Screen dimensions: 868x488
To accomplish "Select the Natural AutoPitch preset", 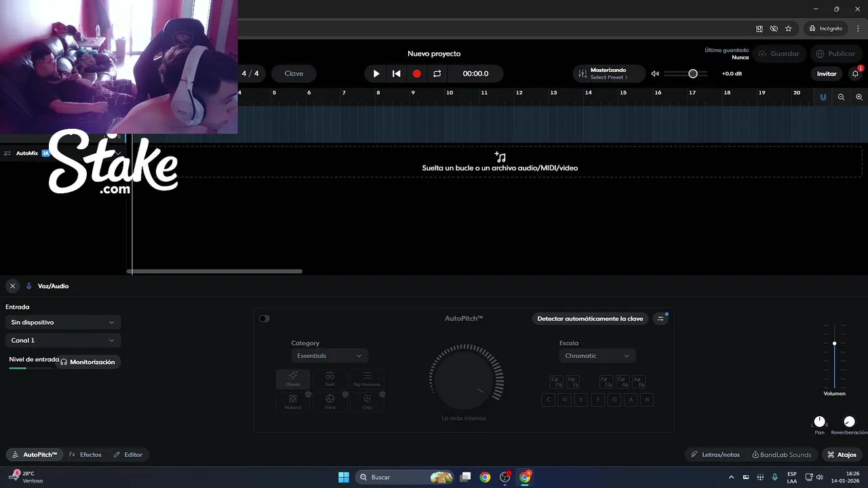I will (293, 402).
